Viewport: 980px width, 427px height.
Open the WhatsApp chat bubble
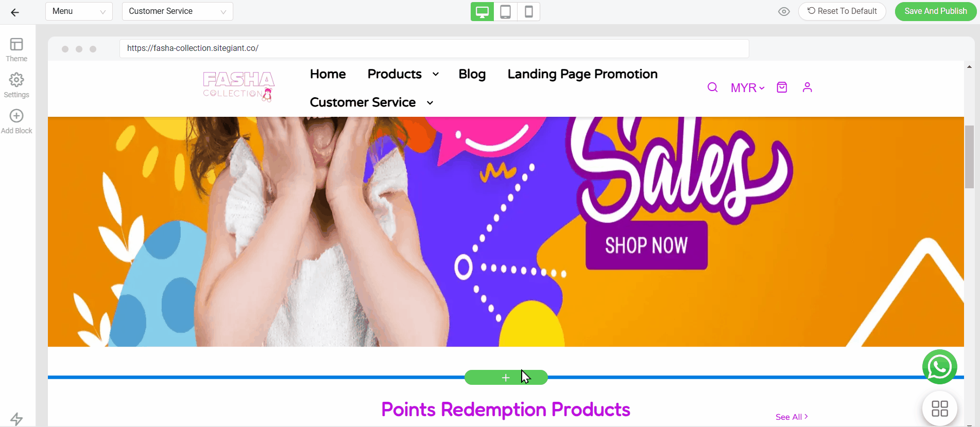[x=939, y=367]
